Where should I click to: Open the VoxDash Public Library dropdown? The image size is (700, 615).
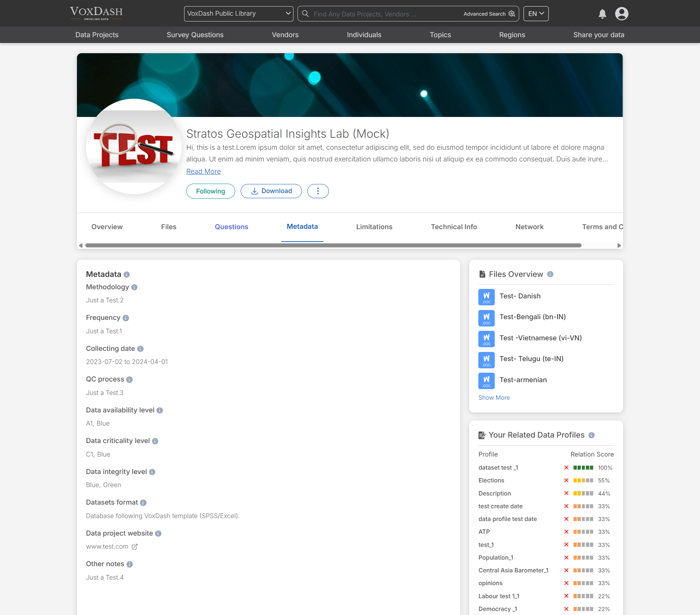click(x=238, y=13)
